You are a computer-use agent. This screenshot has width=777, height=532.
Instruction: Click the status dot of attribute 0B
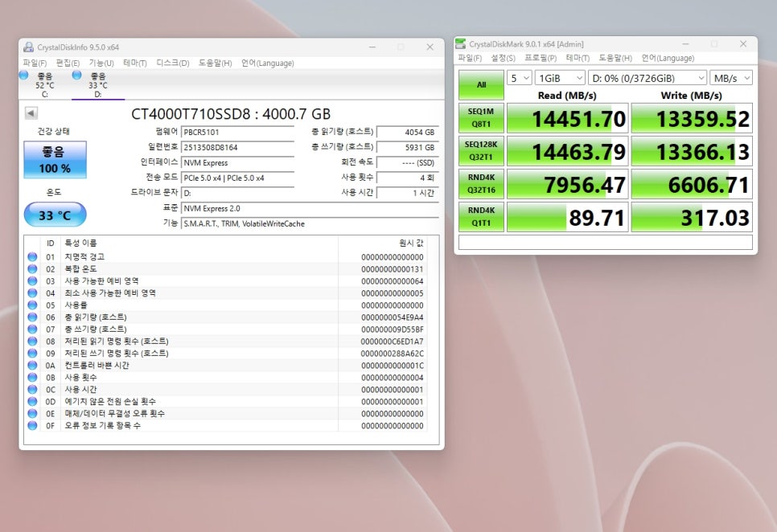33,377
